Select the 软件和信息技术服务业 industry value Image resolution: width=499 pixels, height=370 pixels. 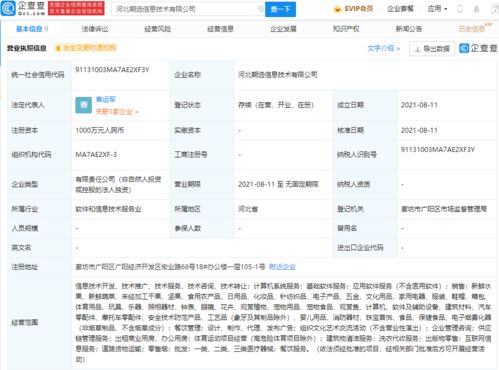pos(108,209)
